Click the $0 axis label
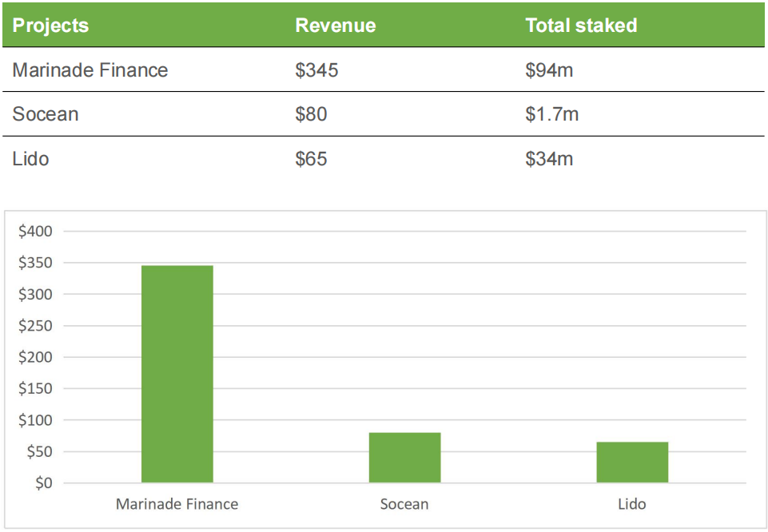This screenshot has width=768, height=532. click(44, 483)
